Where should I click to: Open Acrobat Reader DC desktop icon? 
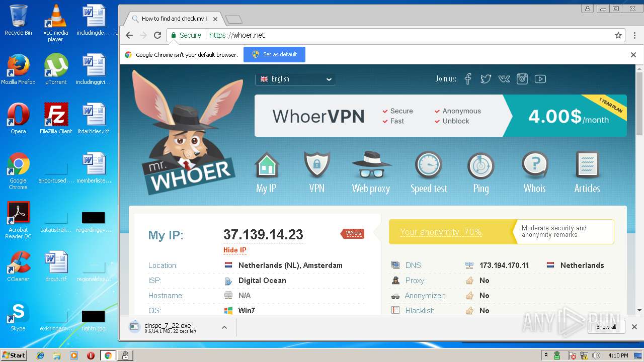[18, 220]
